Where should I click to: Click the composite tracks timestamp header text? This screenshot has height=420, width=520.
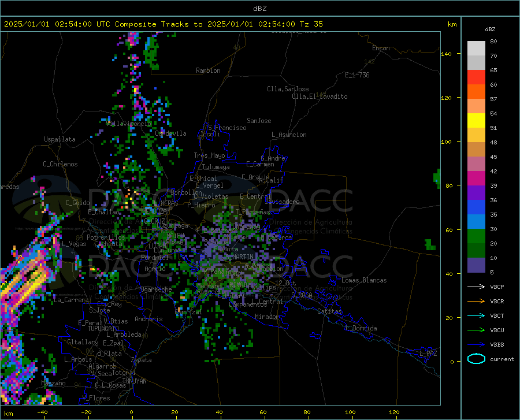point(163,24)
